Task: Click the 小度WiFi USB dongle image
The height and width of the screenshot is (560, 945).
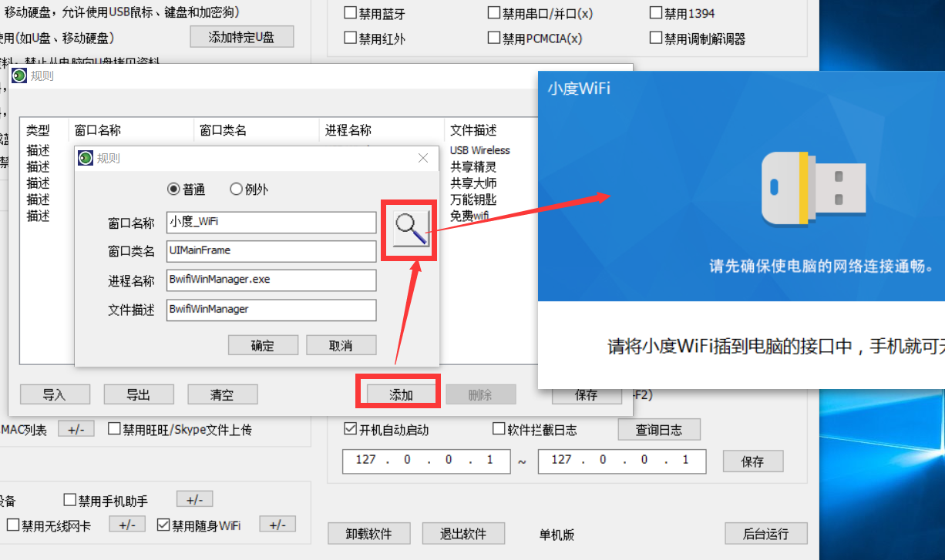Action: coord(813,189)
